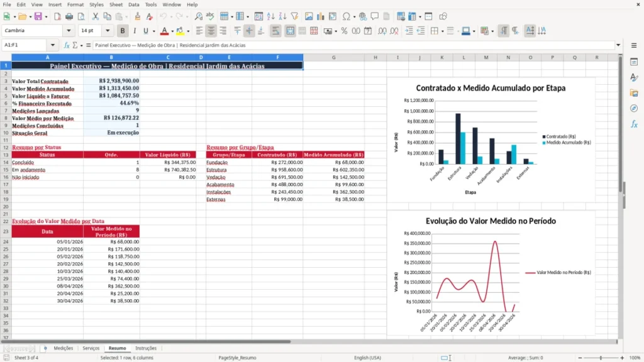Toggle wrap text

coord(275,31)
